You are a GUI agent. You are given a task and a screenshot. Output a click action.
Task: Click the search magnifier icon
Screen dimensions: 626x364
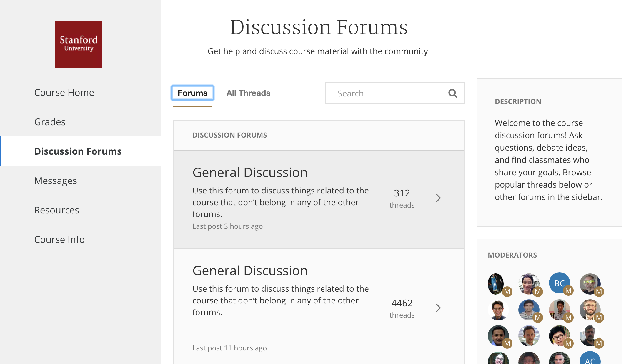pos(452,93)
